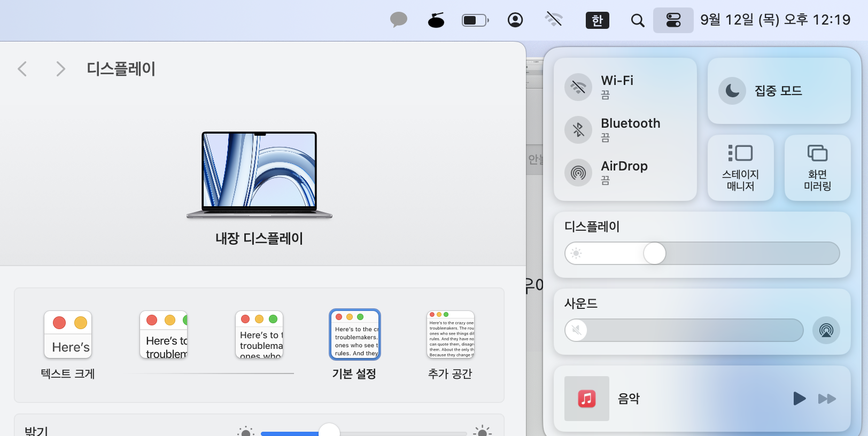Open 집중 모드 options by its label
This screenshot has height=436, width=868.
pos(778,91)
